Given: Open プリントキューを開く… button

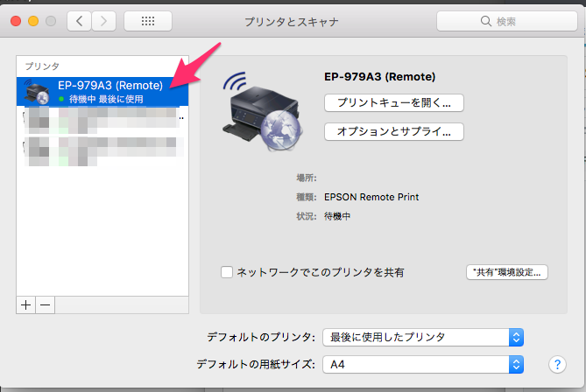Looking at the screenshot, I should click(x=394, y=102).
